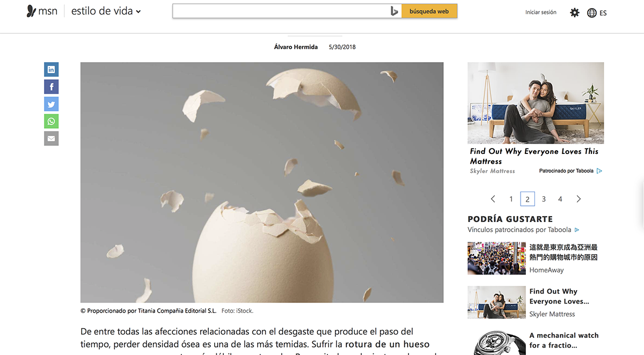Share article through WhatsApp
The width and height of the screenshot is (644, 355).
coord(51,121)
